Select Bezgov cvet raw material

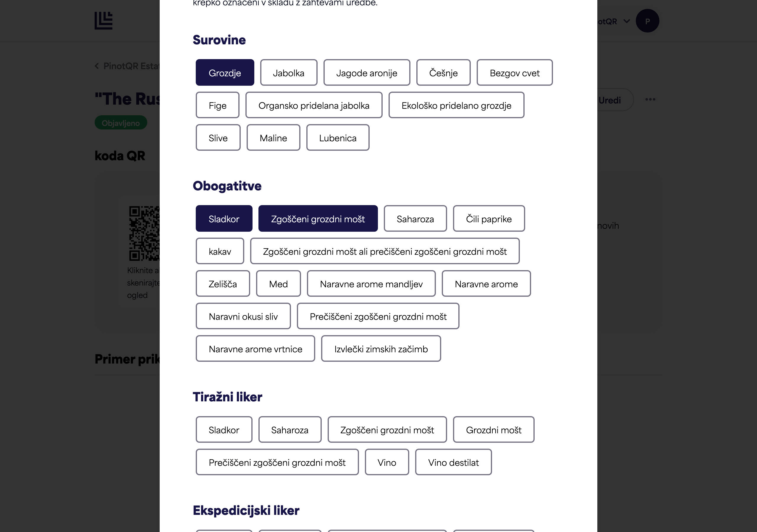tap(514, 72)
